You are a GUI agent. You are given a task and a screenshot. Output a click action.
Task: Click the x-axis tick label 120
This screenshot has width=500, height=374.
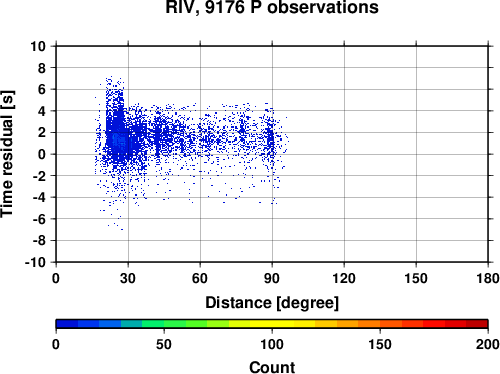tap(344, 278)
